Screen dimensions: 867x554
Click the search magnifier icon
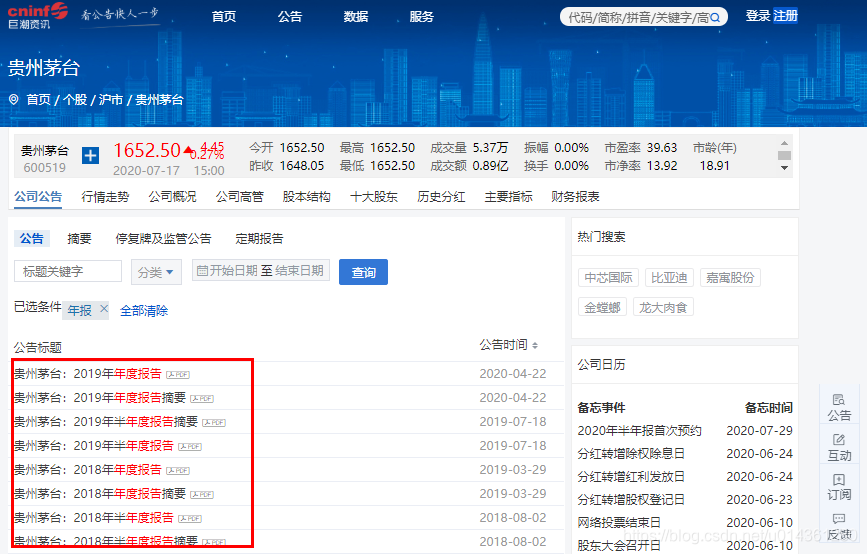(715, 18)
